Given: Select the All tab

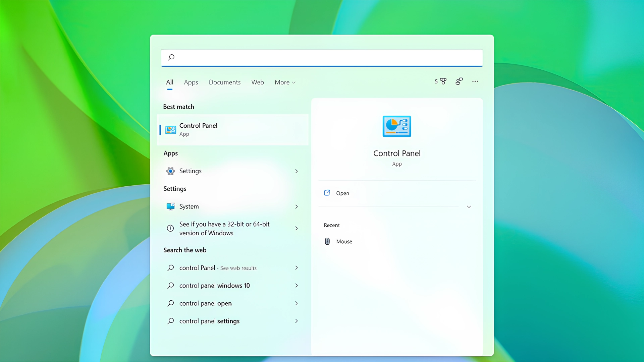Looking at the screenshot, I should [x=170, y=82].
